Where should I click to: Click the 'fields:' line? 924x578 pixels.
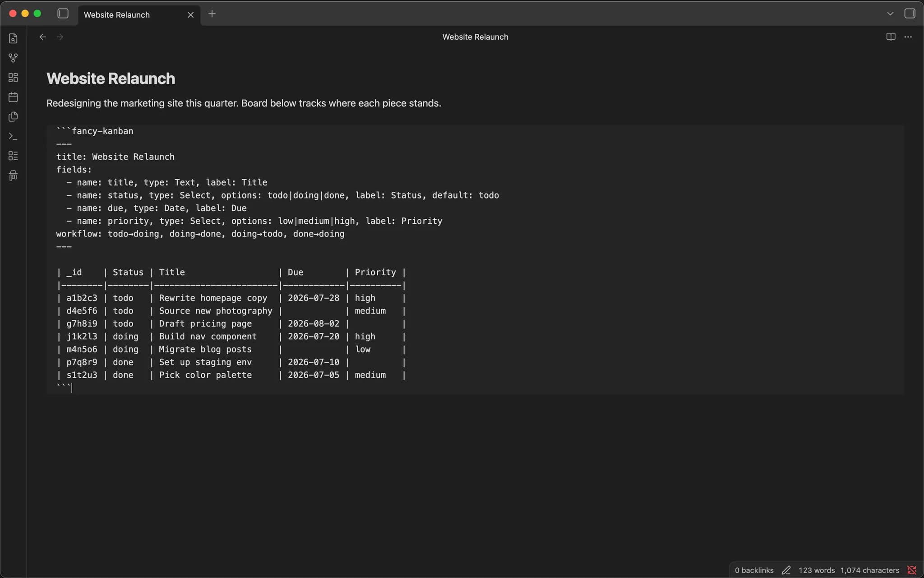tap(74, 170)
